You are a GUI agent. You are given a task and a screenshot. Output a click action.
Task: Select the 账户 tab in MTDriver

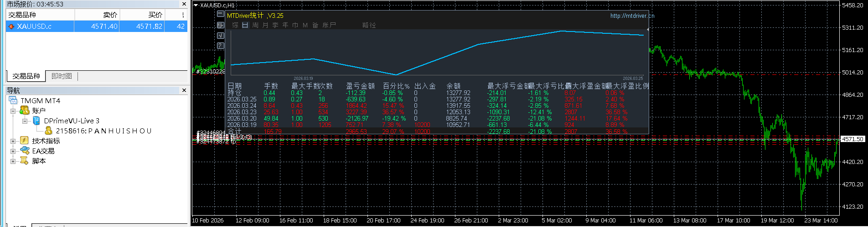329,25
